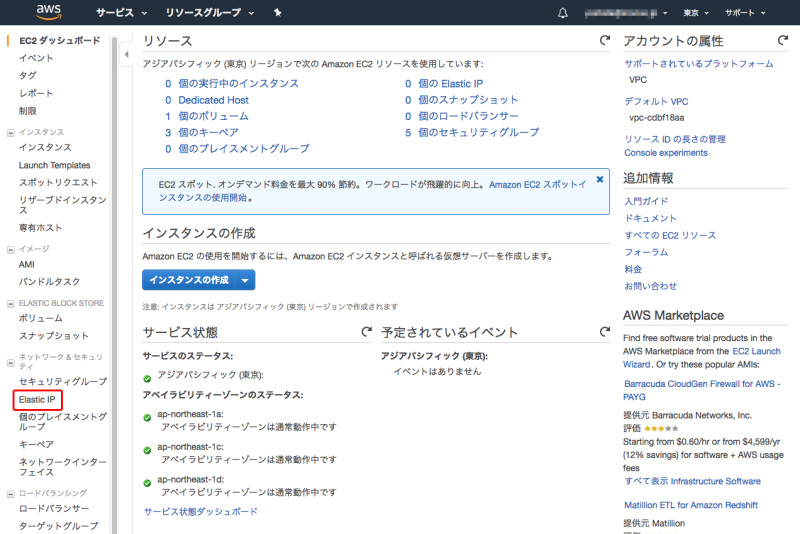Open すべての EC2 リソース link

point(670,236)
